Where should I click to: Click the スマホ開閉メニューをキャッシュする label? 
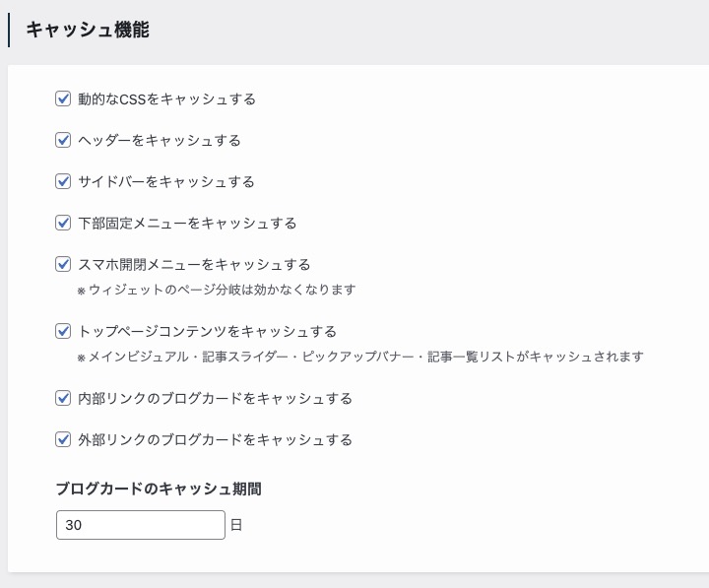coord(194,265)
